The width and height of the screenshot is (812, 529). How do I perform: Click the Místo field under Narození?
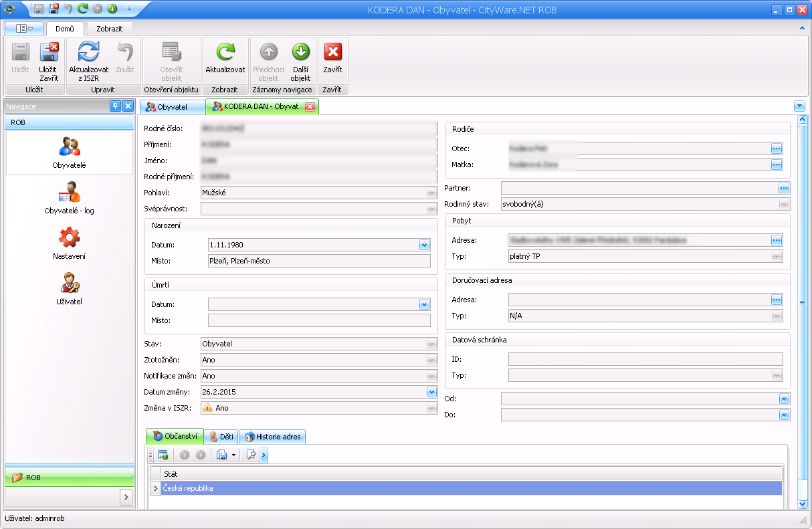pos(319,261)
